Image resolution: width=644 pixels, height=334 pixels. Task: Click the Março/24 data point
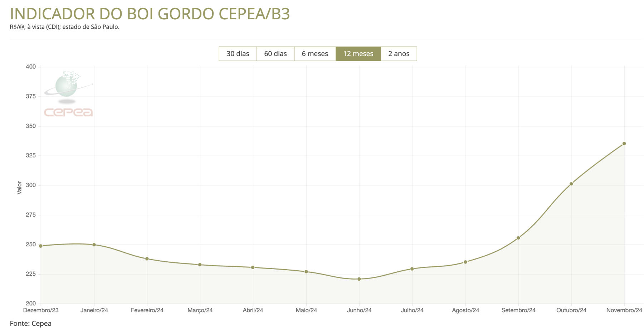point(200,265)
